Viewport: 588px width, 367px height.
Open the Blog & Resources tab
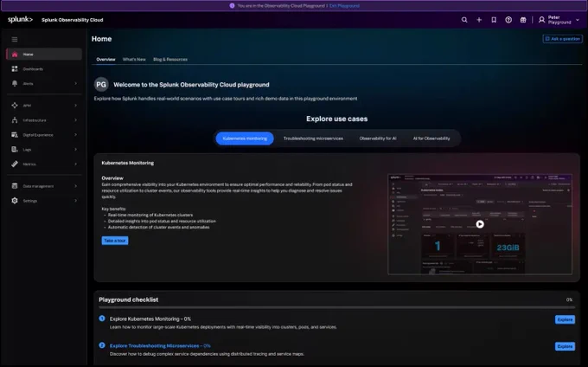170,59
